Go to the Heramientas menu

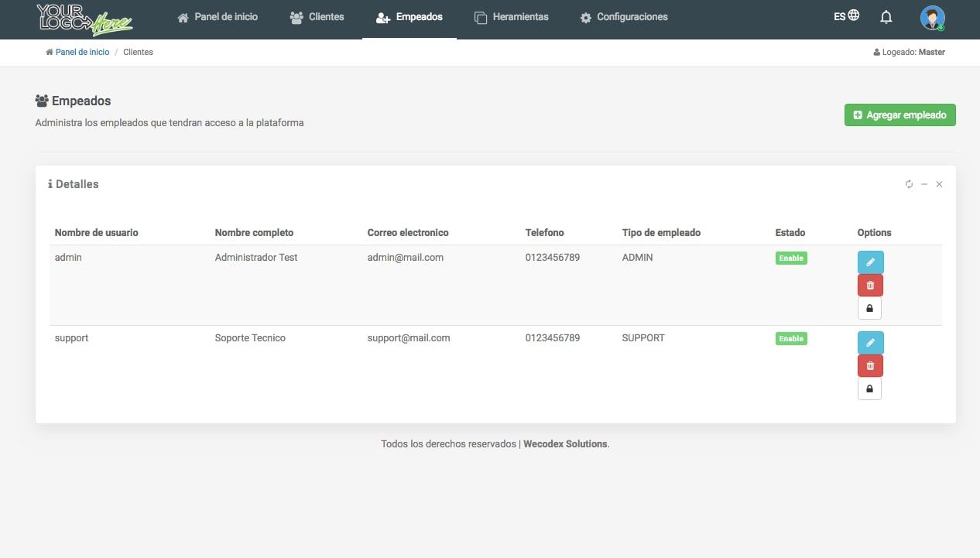pyautogui.click(x=511, y=17)
